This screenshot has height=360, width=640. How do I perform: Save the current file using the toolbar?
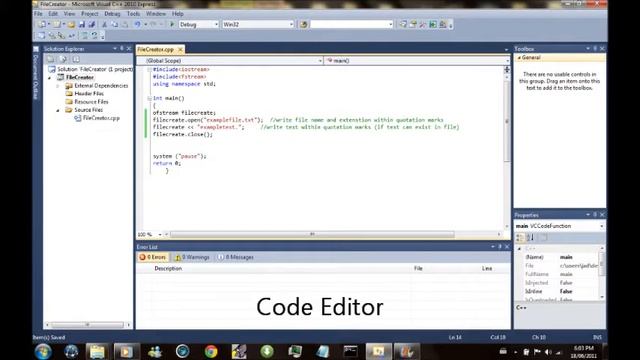[x=82, y=24]
